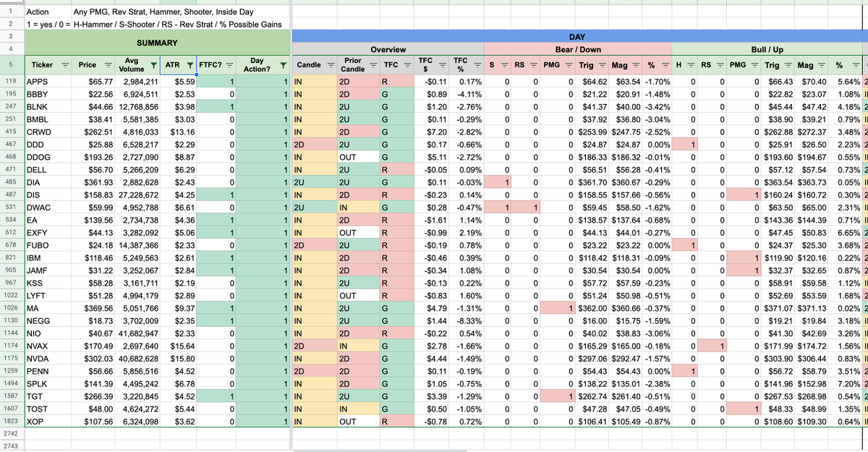Click the BBBY ticker cell
This screenshot has height=452, width=868.
(x=48, y=93)
